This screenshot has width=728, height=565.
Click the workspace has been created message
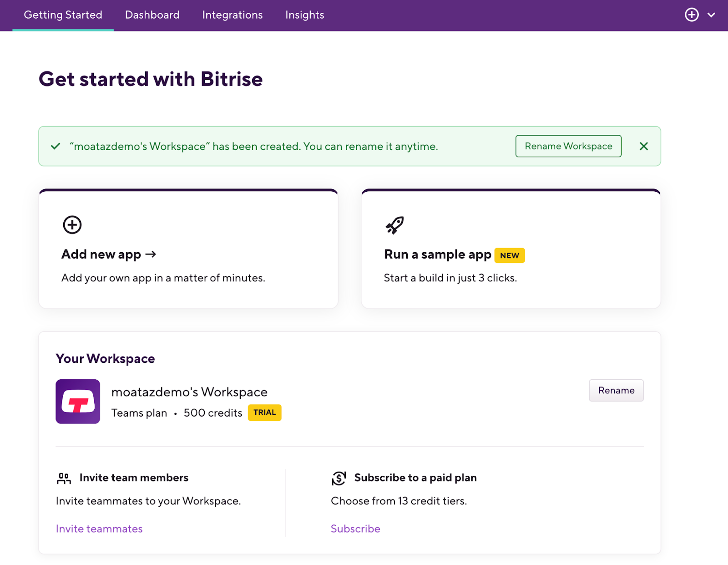pyautogui.click(x=254, y=146)
